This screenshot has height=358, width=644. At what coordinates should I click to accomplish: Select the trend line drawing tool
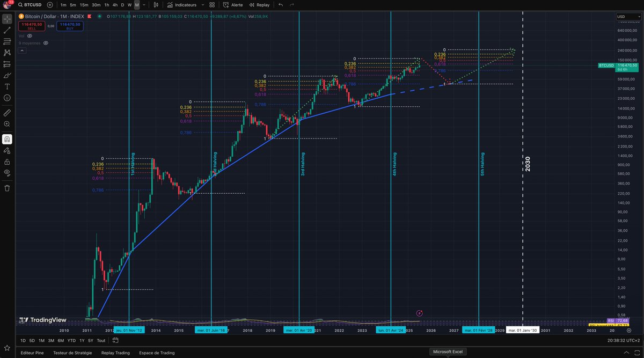tap(7, 31)
